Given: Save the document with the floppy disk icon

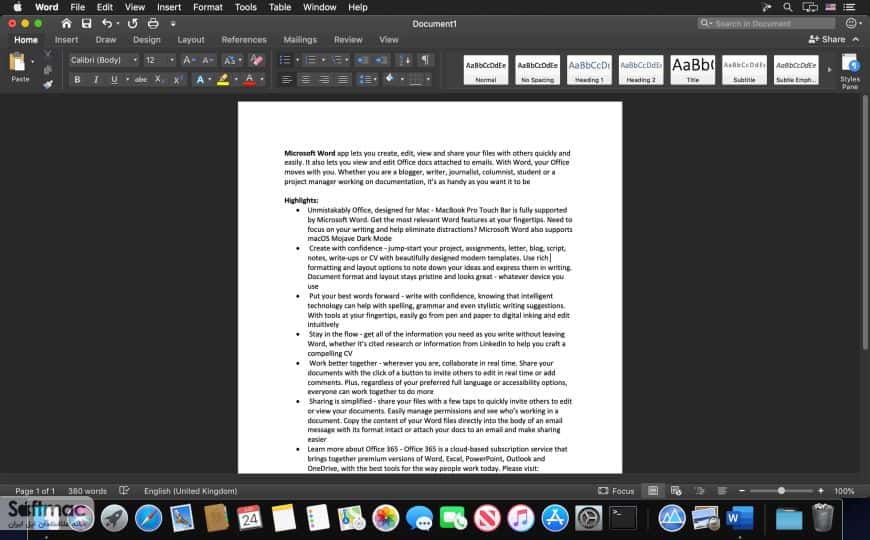Looking at the screenshot, I should click(87, 23).
